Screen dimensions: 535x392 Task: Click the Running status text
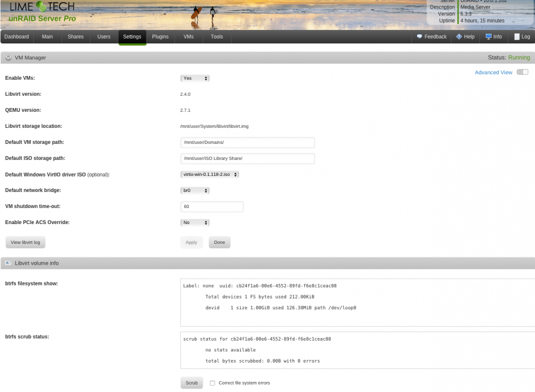coord(519,57)
